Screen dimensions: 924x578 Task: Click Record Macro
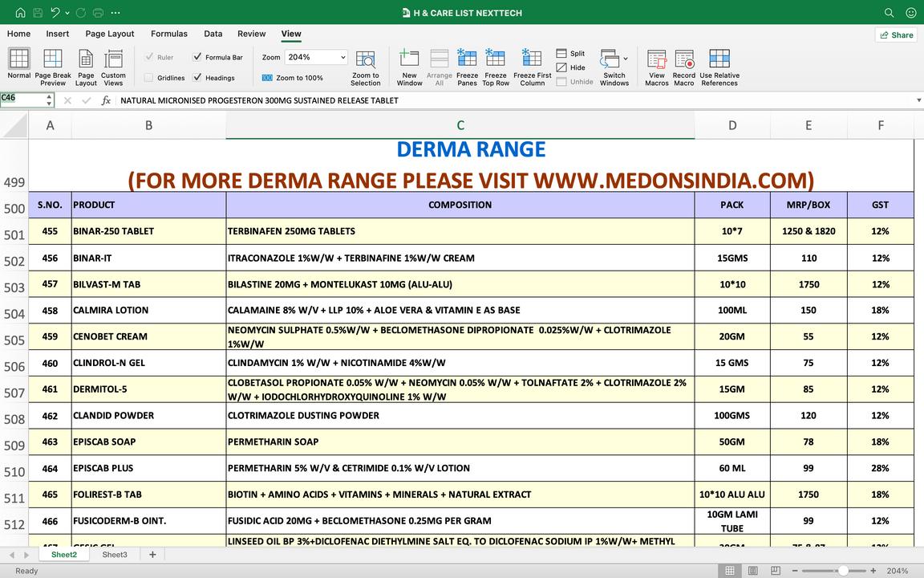683,67
